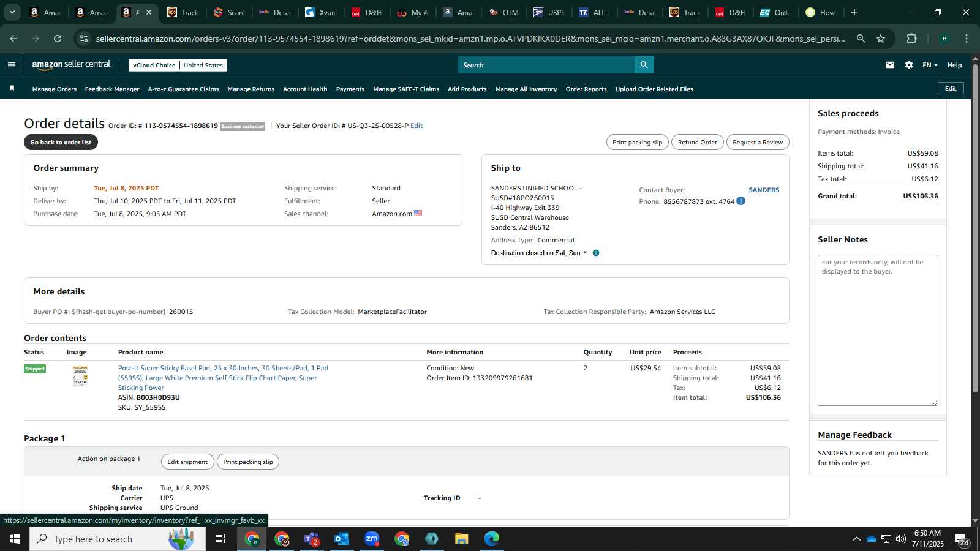
Task: Open SANDERS contact buyer link
Action: pyautogui.click(x=764, y=190)
